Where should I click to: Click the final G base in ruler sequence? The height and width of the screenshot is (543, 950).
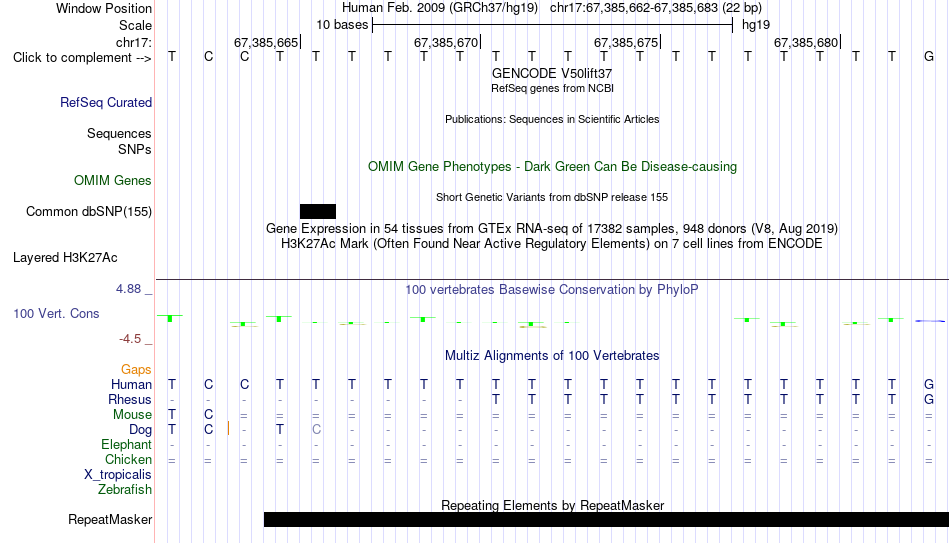tap(929, 57)
